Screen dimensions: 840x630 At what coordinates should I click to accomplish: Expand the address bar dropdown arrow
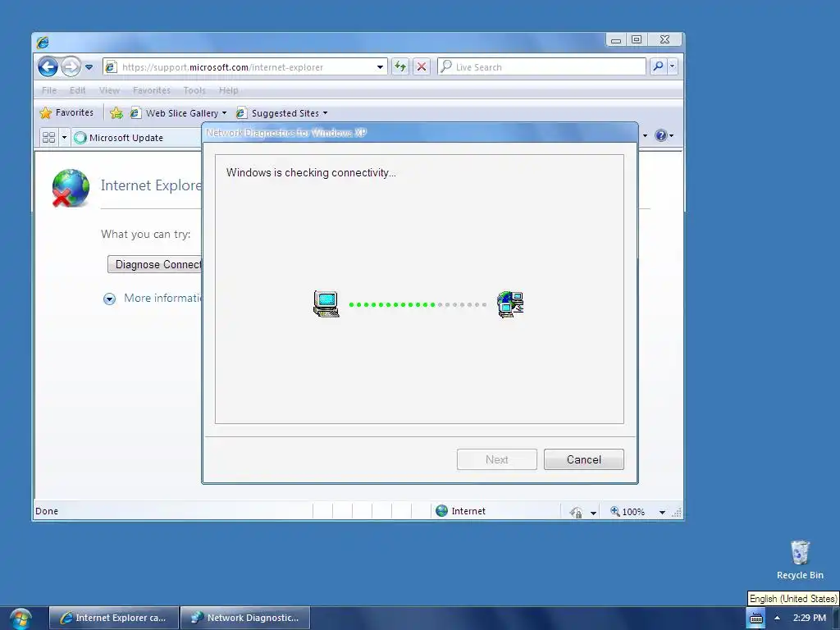[x=380, y=67]
